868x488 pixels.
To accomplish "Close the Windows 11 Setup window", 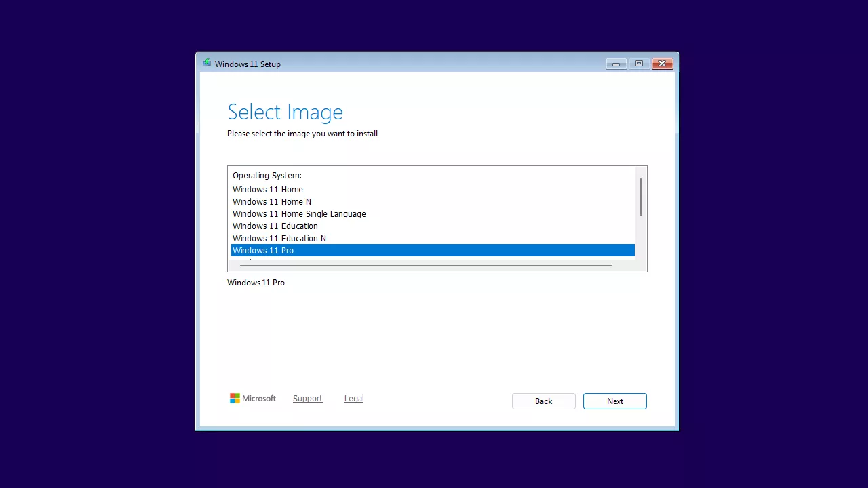I will point(661,63).
